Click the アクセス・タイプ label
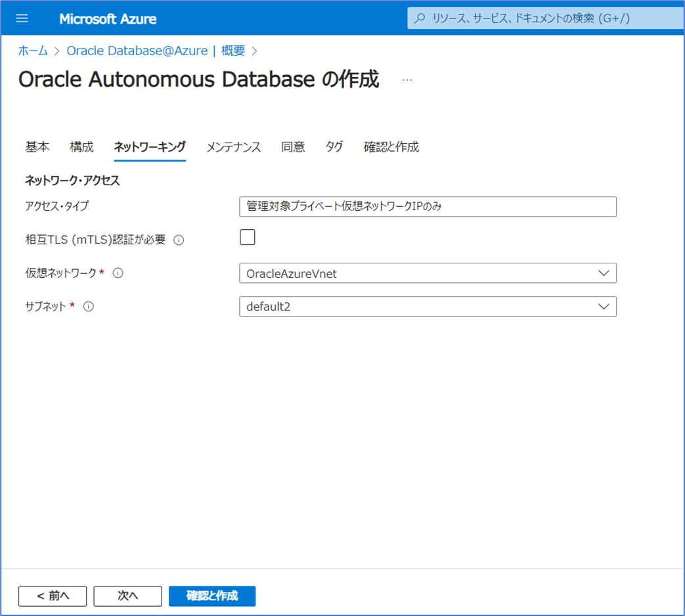Screen dimensions: 685x616 click(56, 206)
